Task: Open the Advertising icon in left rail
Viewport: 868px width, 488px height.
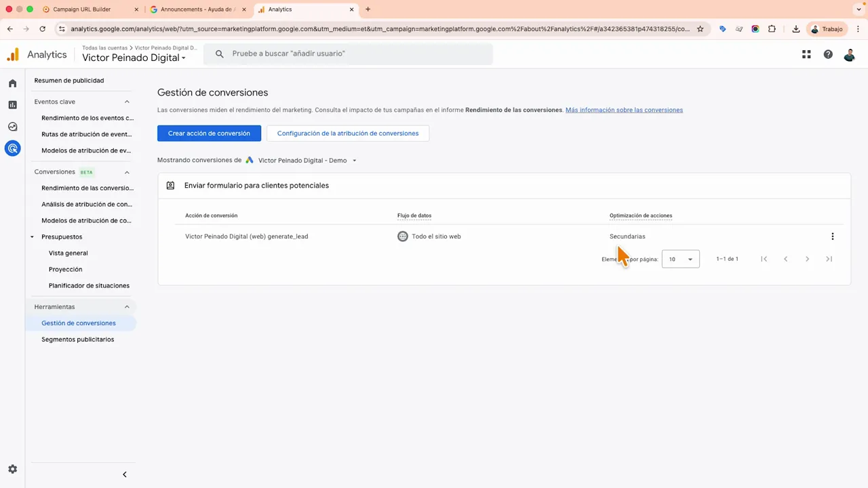Action: coord(12,148)
